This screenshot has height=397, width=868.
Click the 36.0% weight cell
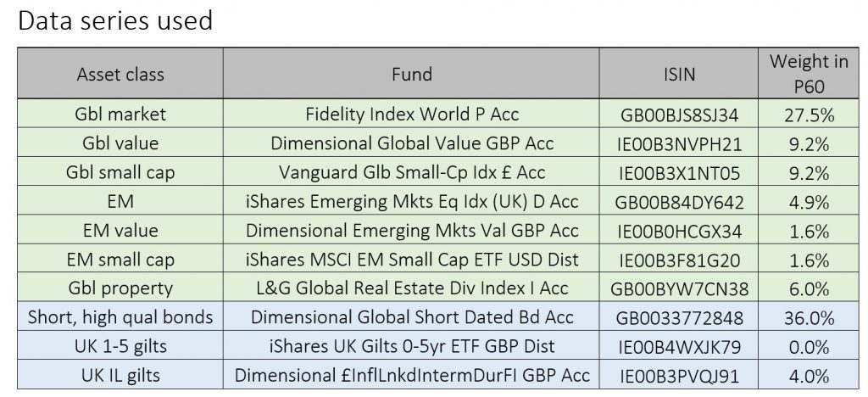click(x=808, y=316)
